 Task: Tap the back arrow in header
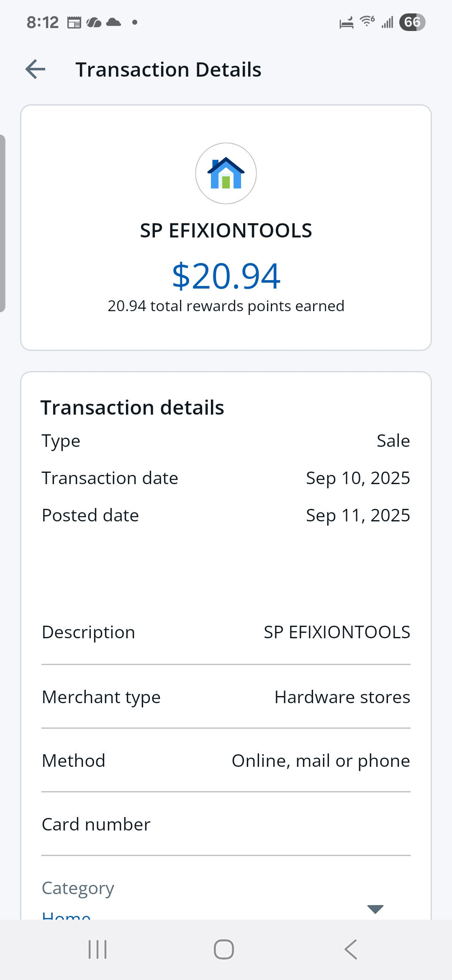click(36, 70)
